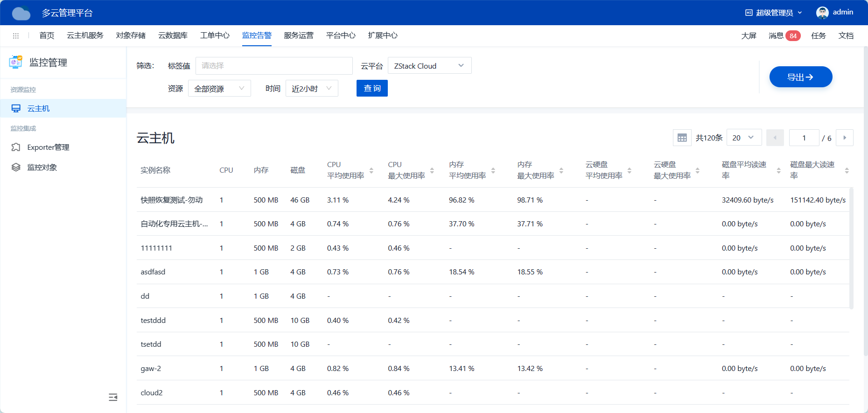Image resolution: width=868 pixels, height=413 pixels.
Task: Open the app grid menu icon
Action: coord(16,36)
